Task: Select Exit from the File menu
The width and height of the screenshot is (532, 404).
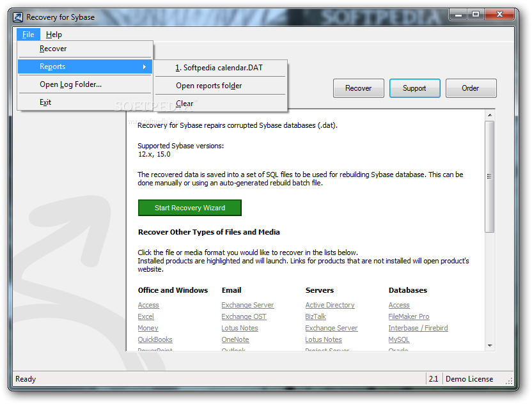Action: pos(85,102)
